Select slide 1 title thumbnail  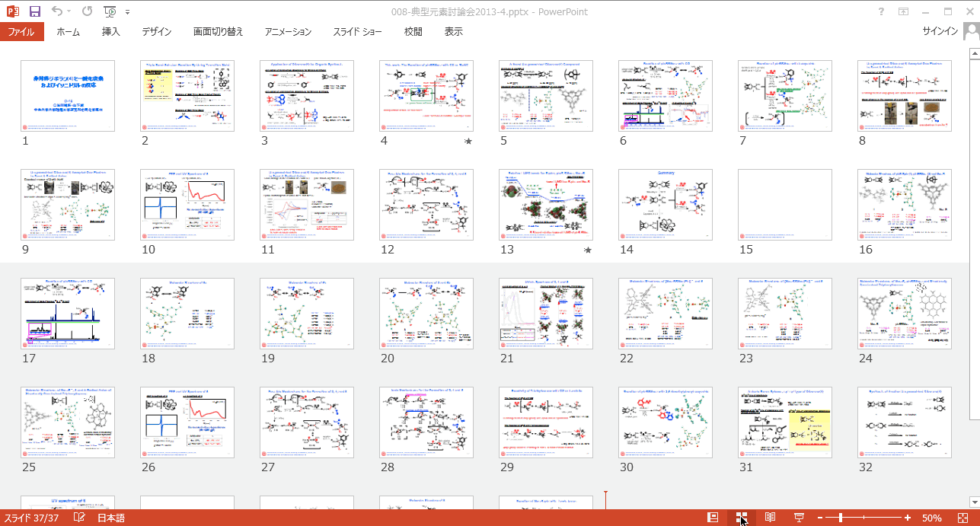click(68, 96)
